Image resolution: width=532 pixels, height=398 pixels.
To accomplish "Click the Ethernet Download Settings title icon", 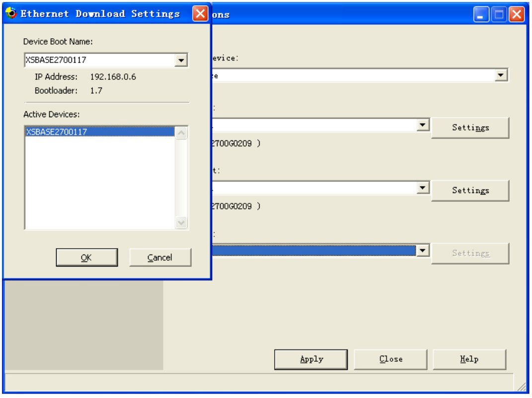I will click(x=11, y=13).
